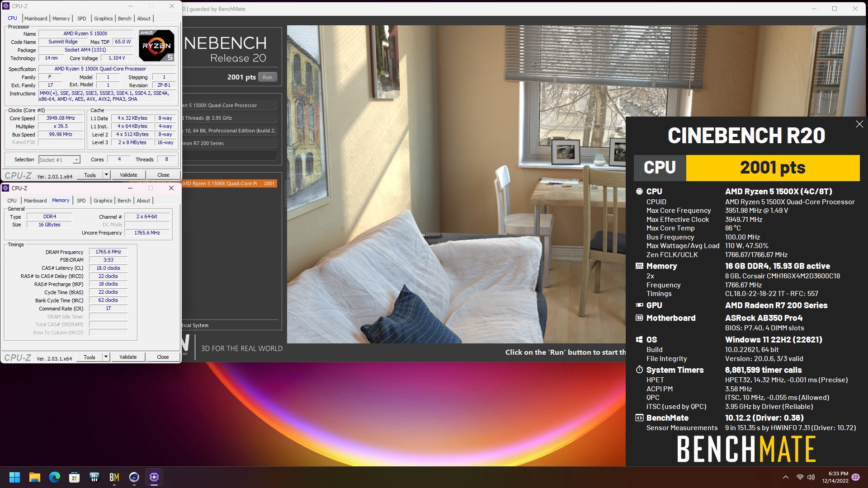Click the Ryzen 5 logo in CPU-Z
This screenshot has height=488, width=868.
(156, 46)
